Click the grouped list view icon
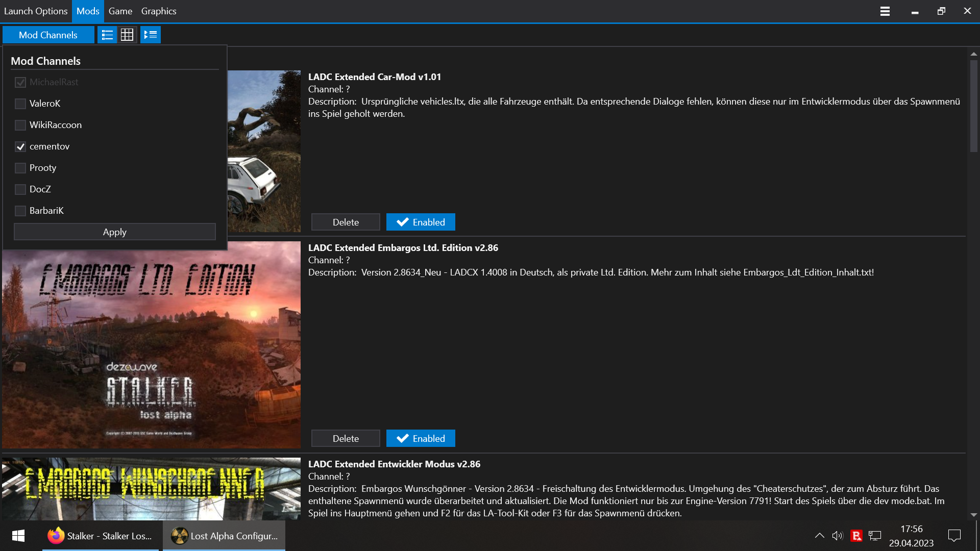980x551 pixels. pos(151,35)
